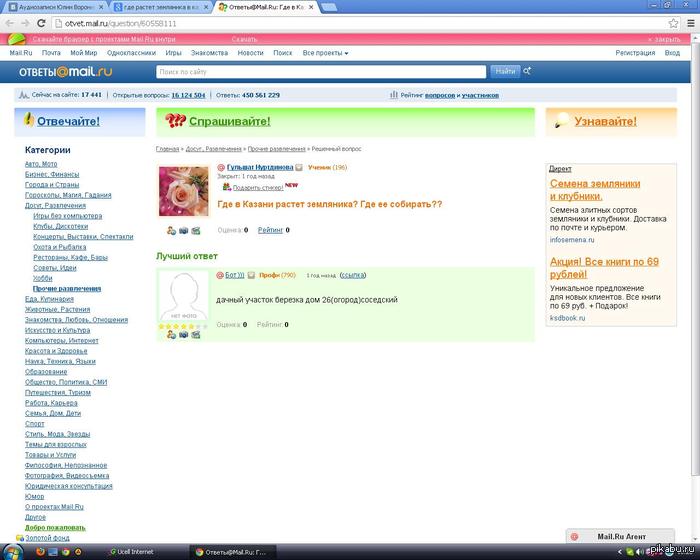Screen dimensions: 700x560
Task: Click the Золотой фонд folder icon
Action: [20, 538]
